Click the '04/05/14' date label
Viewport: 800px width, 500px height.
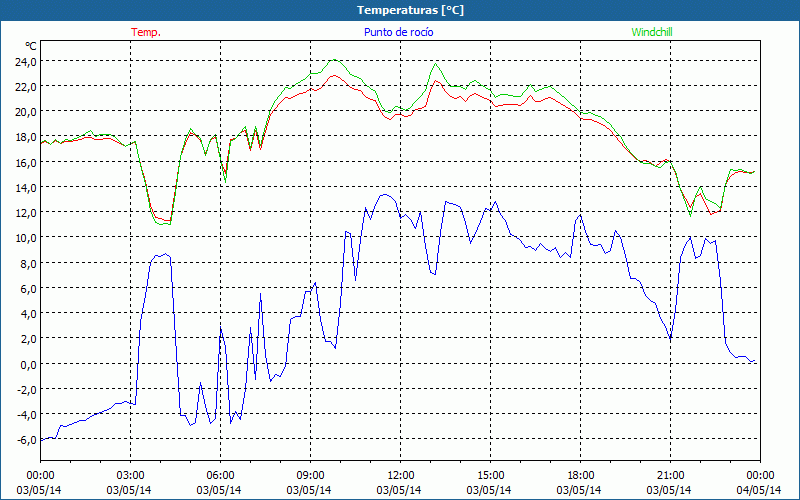coord(759,490)
